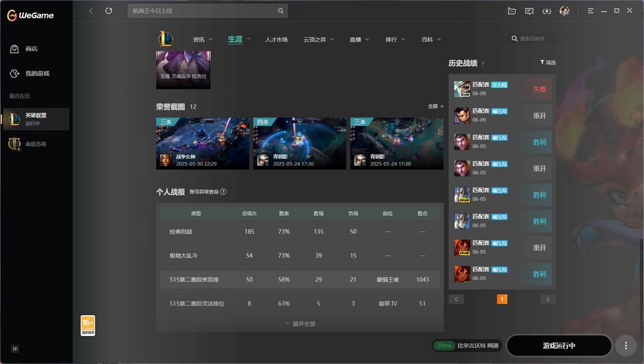Viewport: 644px width, 364px height.
Task: Expand the 云顶之弈 dropdown menu
Action: tap(332, 39)
